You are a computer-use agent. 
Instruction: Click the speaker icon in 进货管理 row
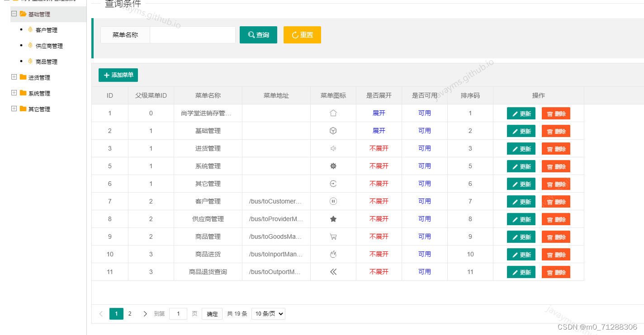[x=333, y=148]
